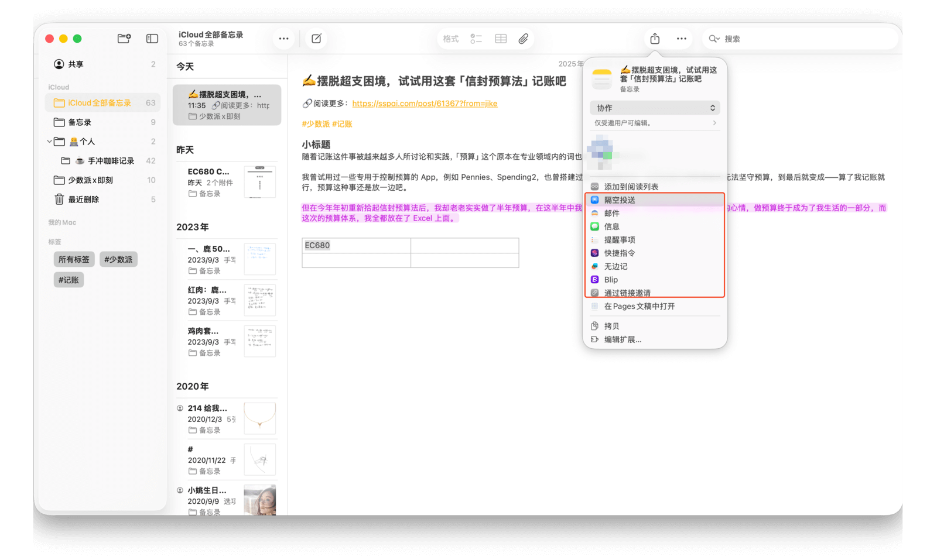This screenshot has width=937, height=560.
Task: Open the text format (格式) button
Action: [x=451, y=39]
